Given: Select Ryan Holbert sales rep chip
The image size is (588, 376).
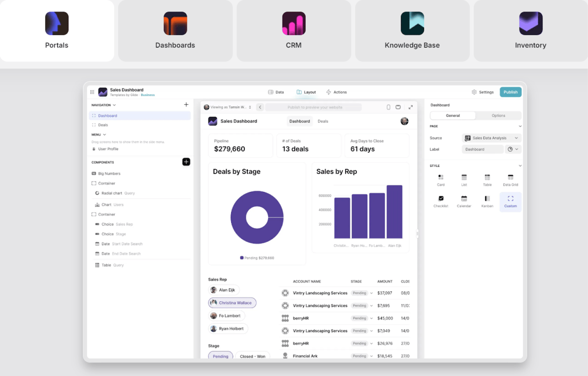Looking at the screenshot, I should [x=228, y=329].
